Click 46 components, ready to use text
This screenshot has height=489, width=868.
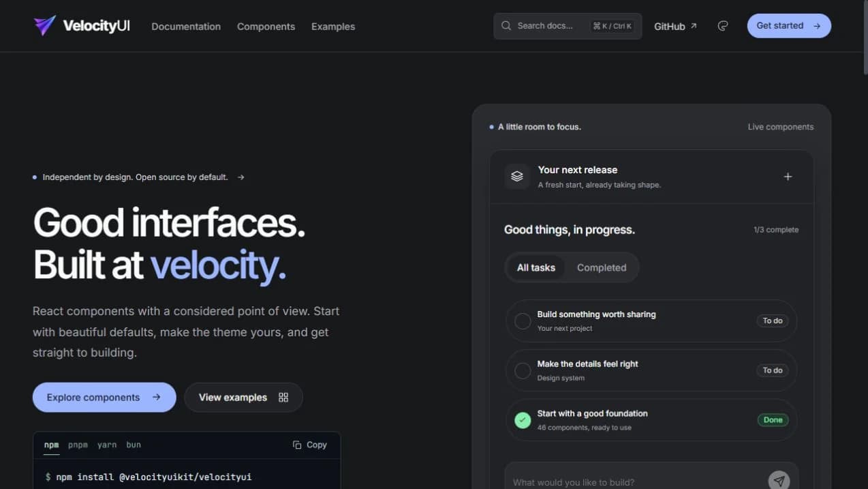point(584,428)
